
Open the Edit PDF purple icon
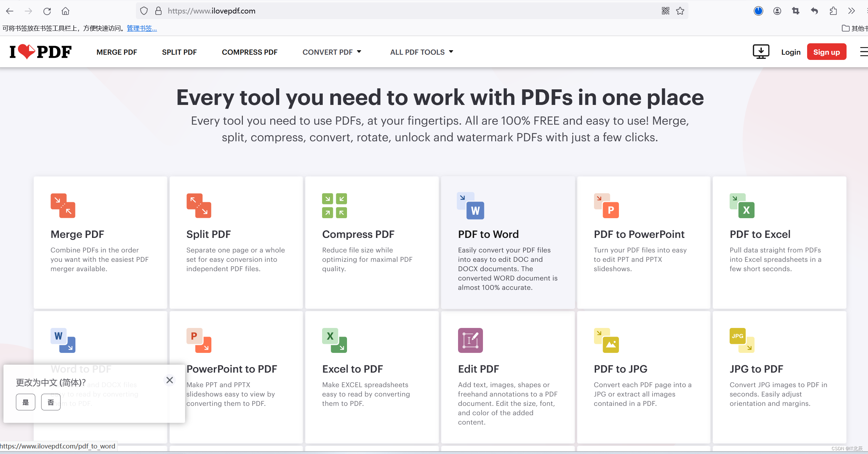(470, 340)
